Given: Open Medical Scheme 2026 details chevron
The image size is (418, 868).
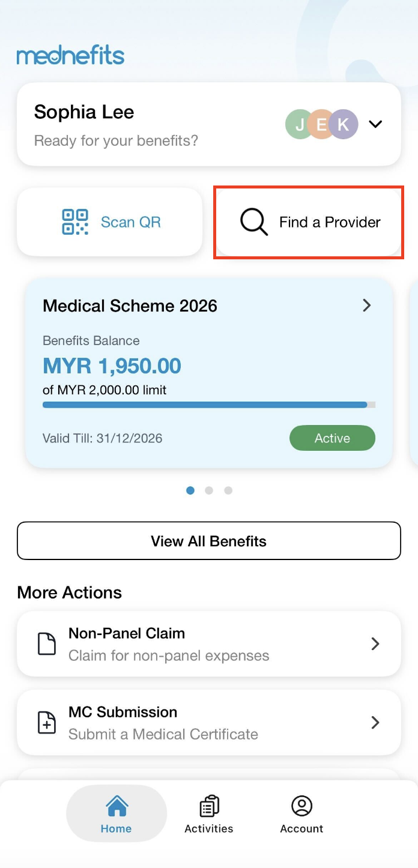Looking at the screenshot, I should tap(367, 306).
